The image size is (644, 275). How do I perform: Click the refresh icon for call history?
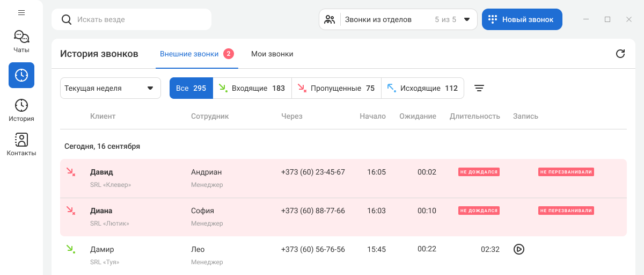620,54
